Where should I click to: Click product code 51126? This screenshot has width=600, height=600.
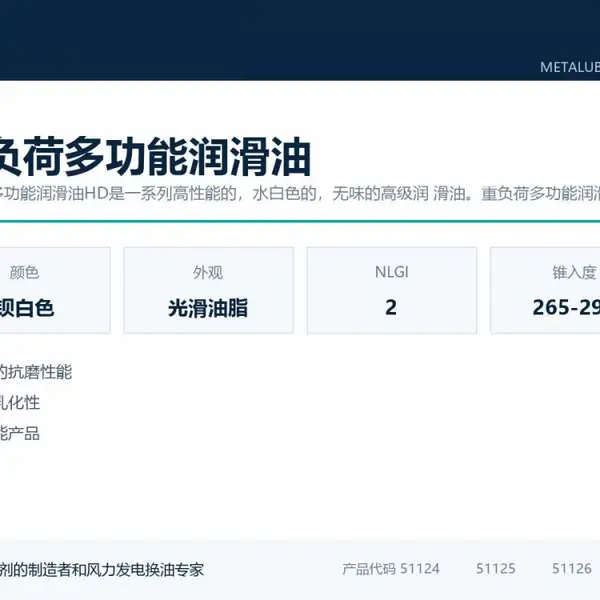572,569
